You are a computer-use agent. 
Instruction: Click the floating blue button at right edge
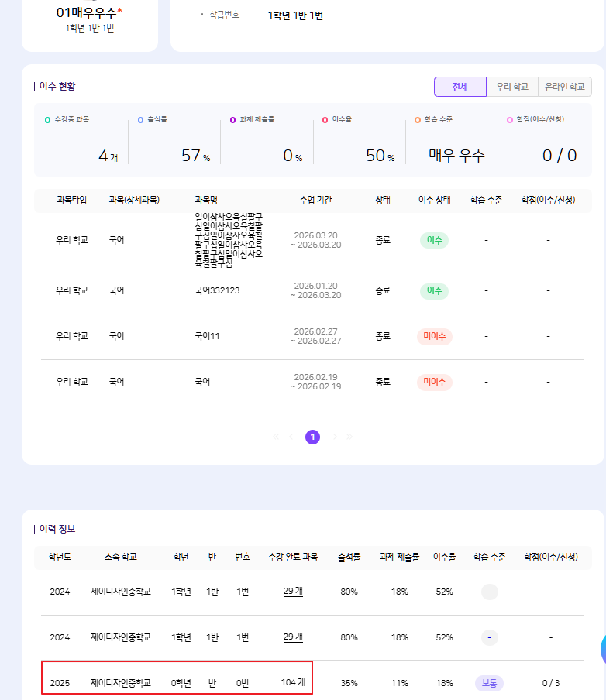tap(602, 650)
